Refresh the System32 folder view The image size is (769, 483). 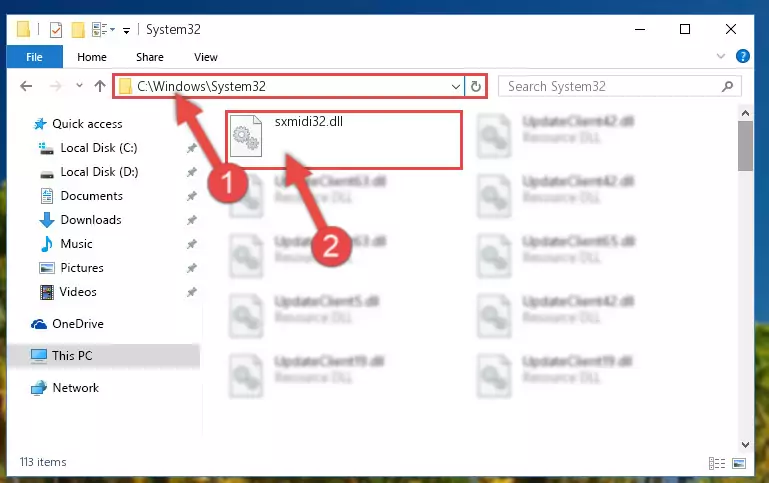(x=475, y=87)
